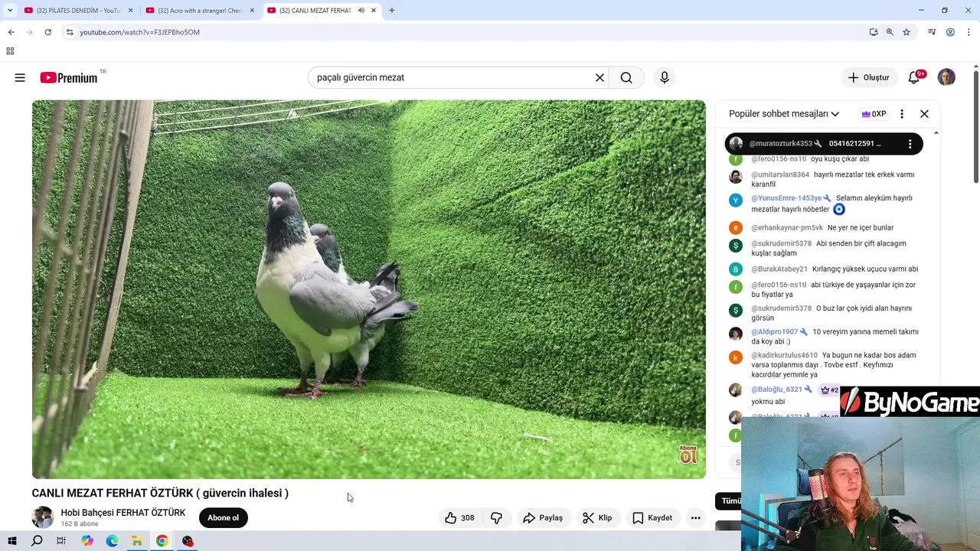980x551 pixels.
Task: Open the YouTube hamburger guide menu
Action: pyautogui.click(x=20, y=77)
